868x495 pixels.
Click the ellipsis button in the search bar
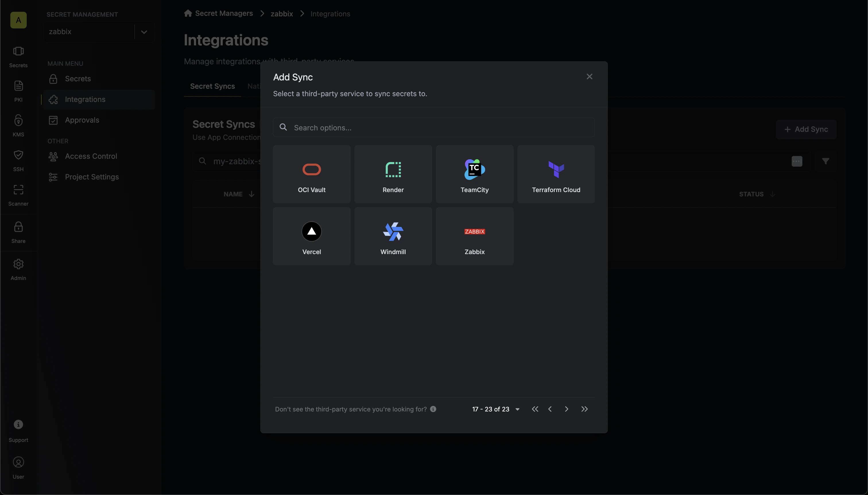click(x=797, y=161)
